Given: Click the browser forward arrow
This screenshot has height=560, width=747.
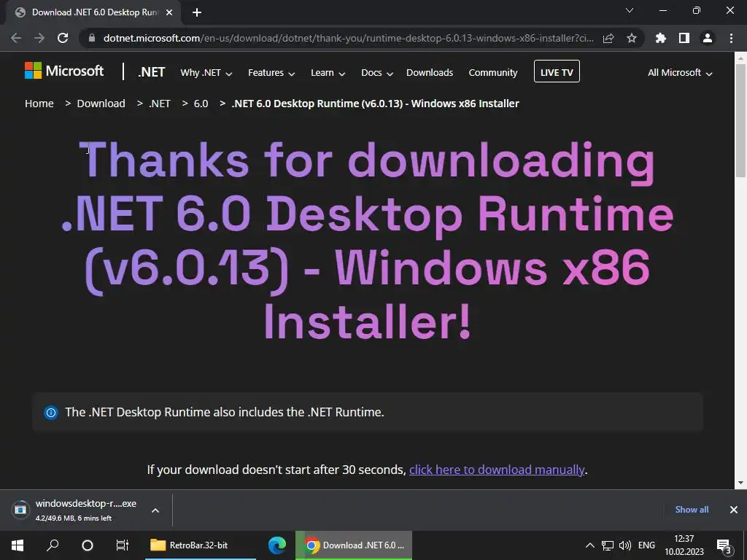Looking at the screenshot, I should tap(39, 38).
